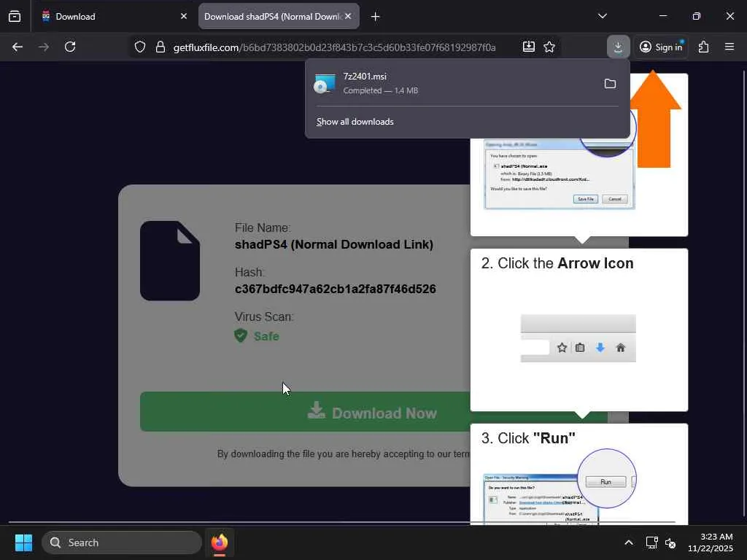Screen dimensions: 747x560
Task: Click the shadPS4 (Normal Download Link) filename
Action: click(x=334, y=244)
